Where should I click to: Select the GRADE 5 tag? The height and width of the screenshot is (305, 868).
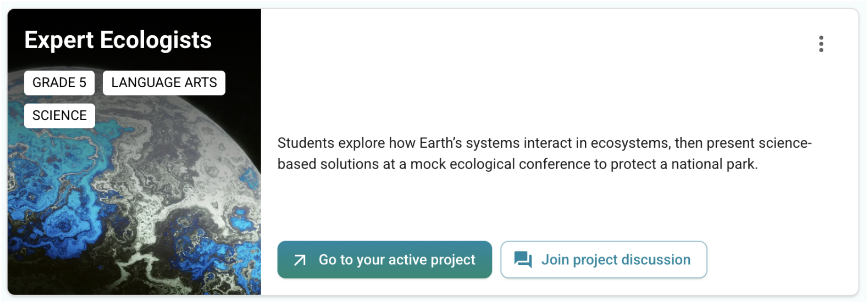(x=59, y=83)
